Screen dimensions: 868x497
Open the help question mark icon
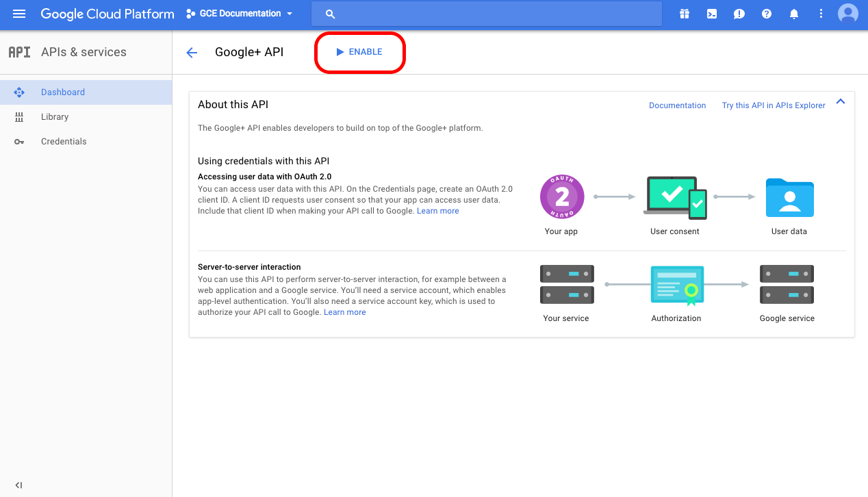point(767,14)
